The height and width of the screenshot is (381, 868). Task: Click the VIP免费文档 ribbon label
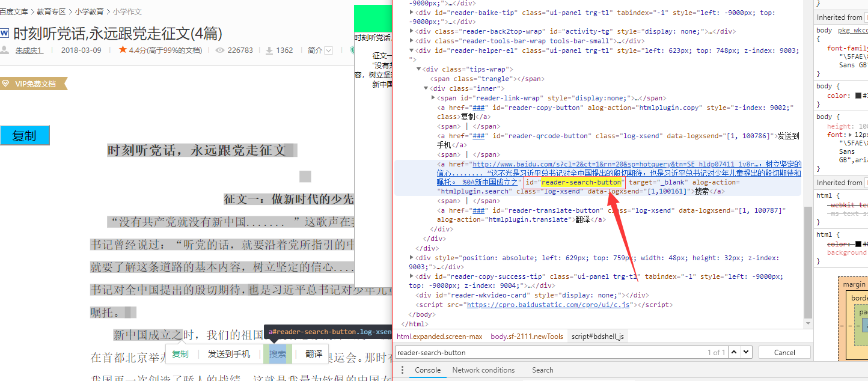[x=35, y=84]
